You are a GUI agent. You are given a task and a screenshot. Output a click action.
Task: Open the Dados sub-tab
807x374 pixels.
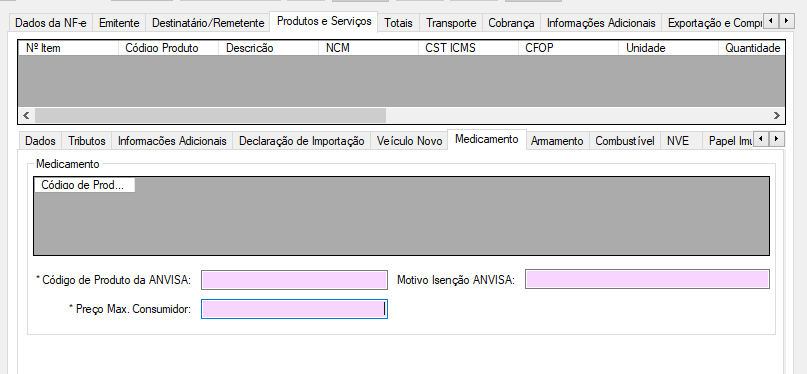(40, 141)
